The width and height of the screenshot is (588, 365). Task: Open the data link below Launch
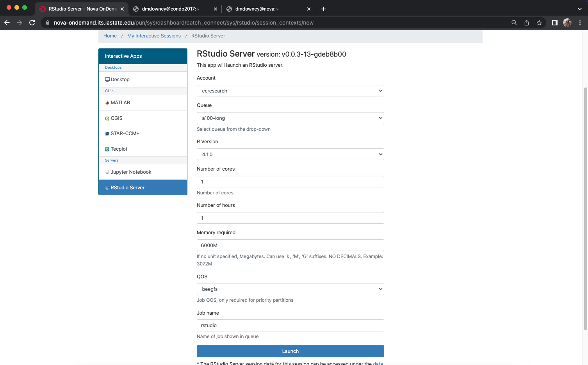point(378,363)
